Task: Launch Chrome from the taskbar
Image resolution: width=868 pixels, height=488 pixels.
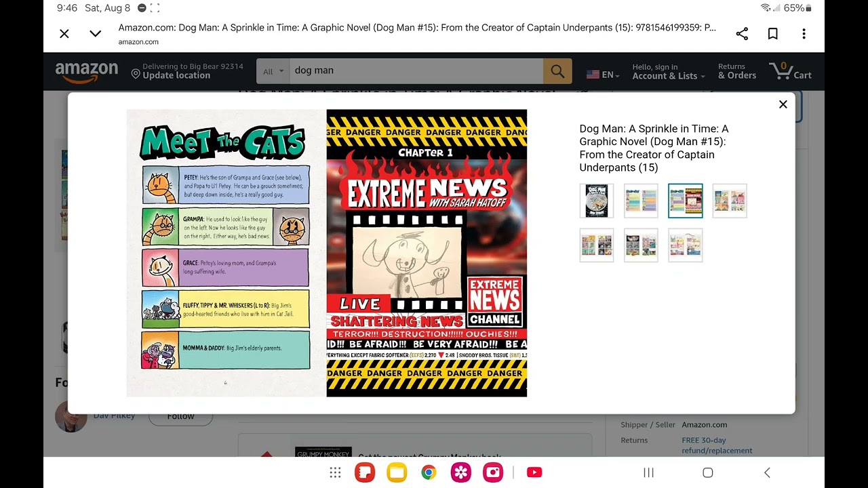Action: 429,472
